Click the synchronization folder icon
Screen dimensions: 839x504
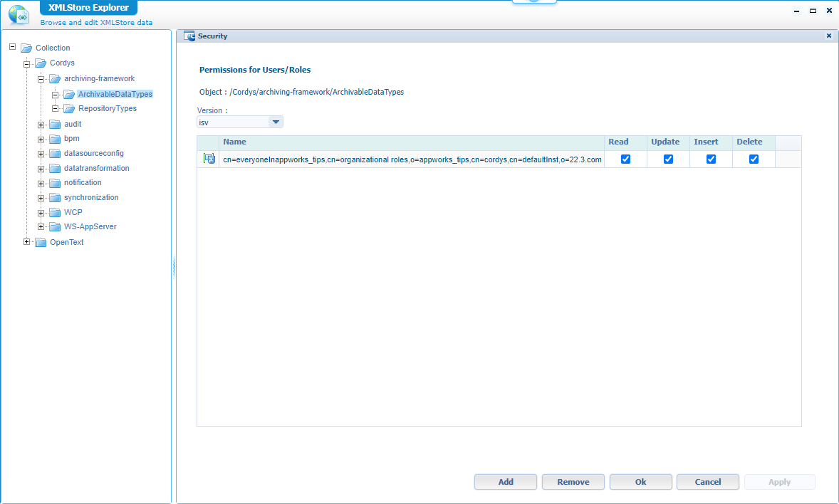point(55,198)
